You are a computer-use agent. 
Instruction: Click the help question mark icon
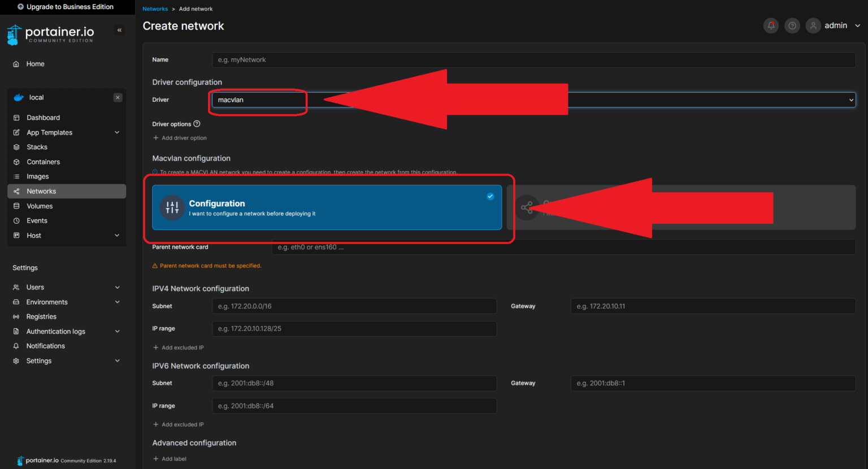[x=792, y=25]
